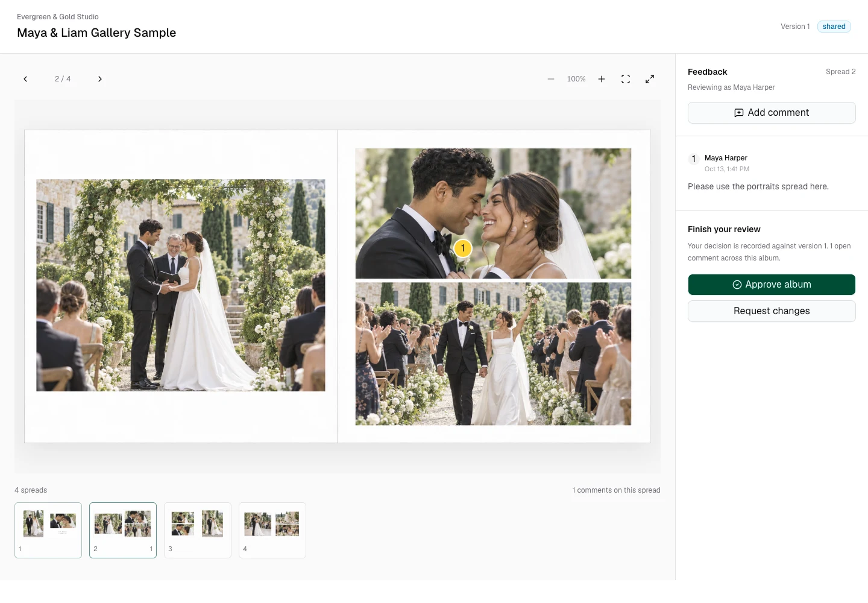Click the 'Oct 13, 1:41 PM' timestamp
Screen dimensions: 868x603
tap(727, 169)
